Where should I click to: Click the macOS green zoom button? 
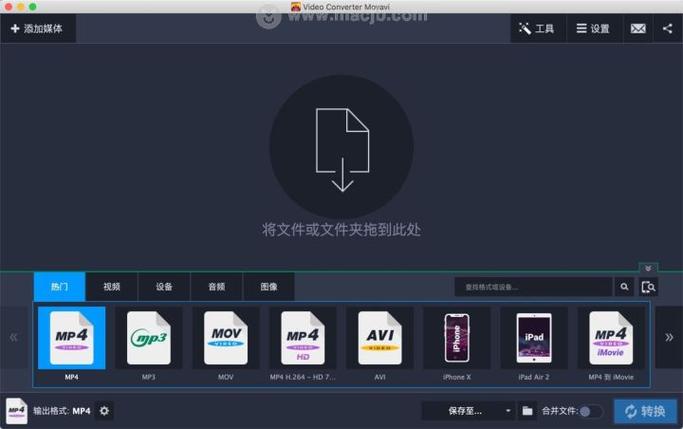coord(32,7)
